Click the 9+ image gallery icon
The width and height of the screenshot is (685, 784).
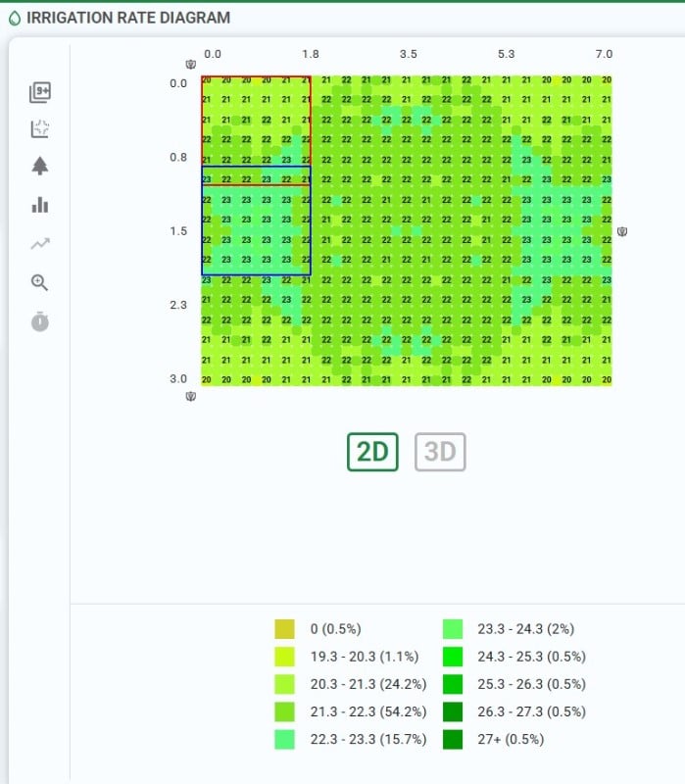coord(40,92)
